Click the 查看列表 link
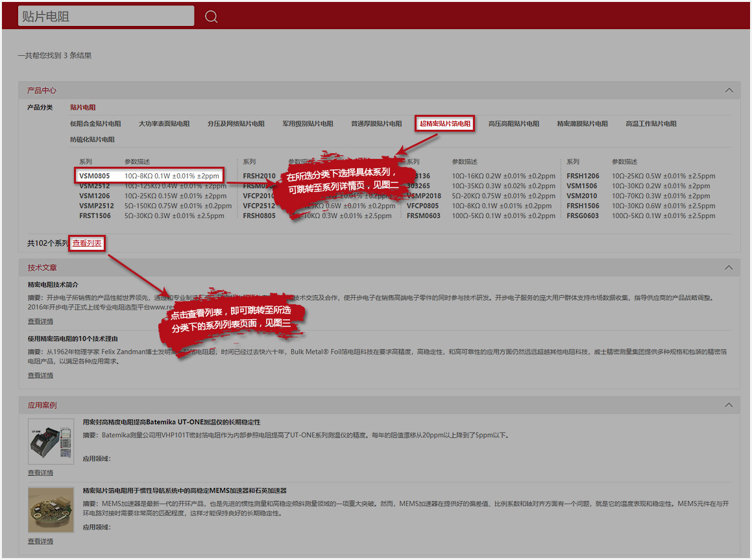 pos(87,243)
